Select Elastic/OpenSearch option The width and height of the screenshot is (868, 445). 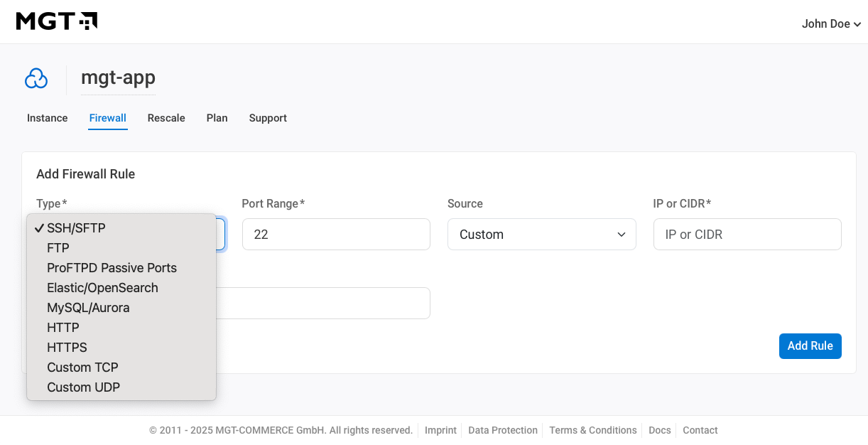click(121, 288)
